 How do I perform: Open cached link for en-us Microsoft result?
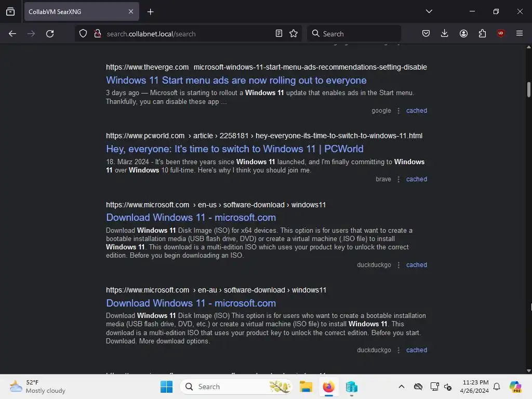417,265
